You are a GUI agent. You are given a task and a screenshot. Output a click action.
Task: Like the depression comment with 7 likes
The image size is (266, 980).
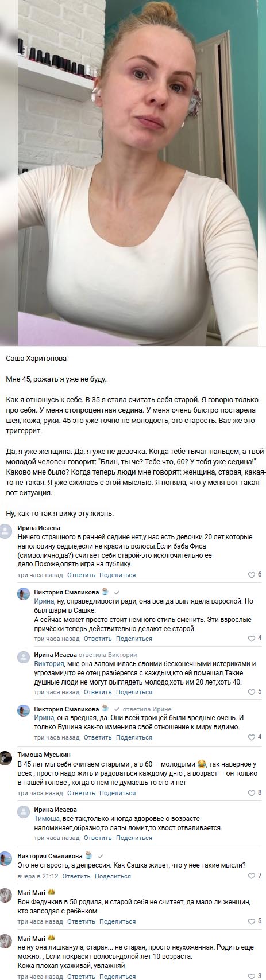255,876
